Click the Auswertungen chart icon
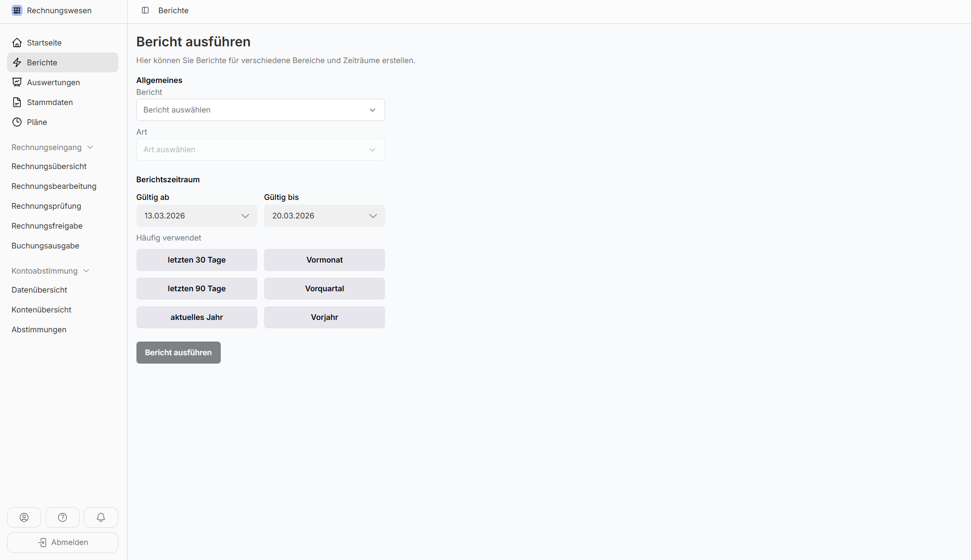This screenshot has width=971, height=560. click(17, 83)
